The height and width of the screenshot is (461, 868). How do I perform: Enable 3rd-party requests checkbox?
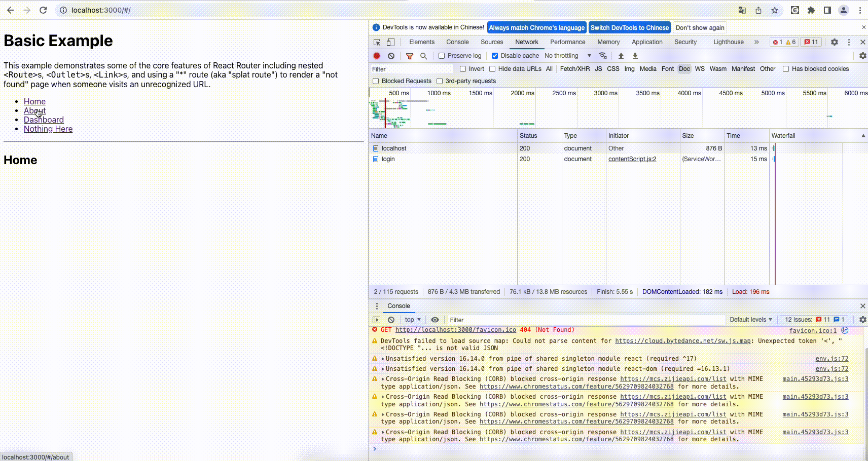(440, 81)
